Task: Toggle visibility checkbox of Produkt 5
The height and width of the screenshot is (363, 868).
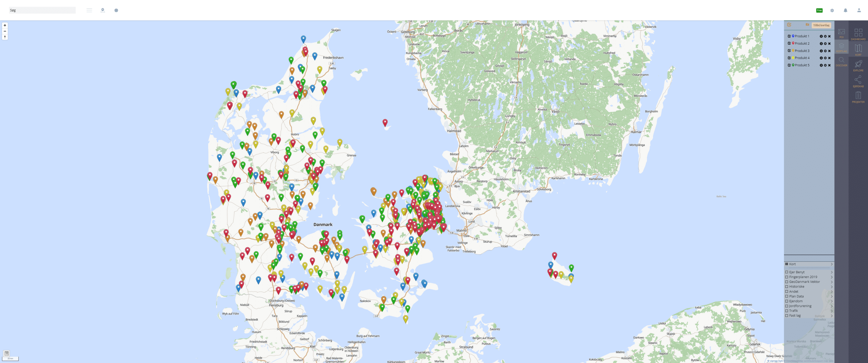Action: point(789,65)
